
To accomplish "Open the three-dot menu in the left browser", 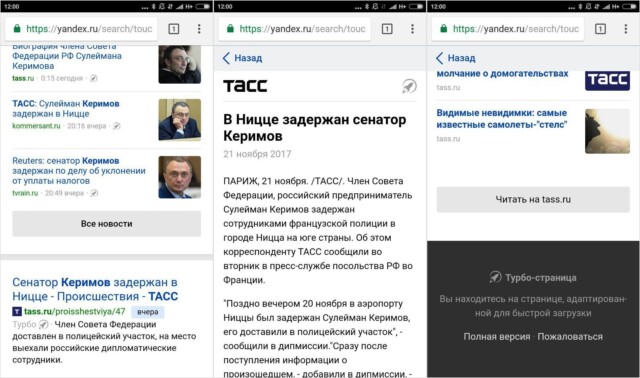I will click(x=199, y=29).
